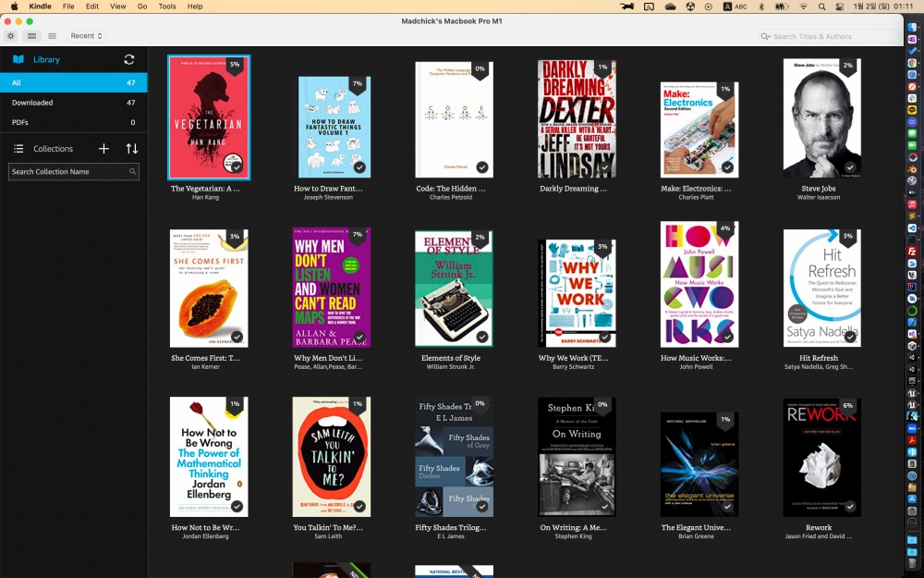Open the Apple menu
The image size is (924, 578).
coord(14,6)
